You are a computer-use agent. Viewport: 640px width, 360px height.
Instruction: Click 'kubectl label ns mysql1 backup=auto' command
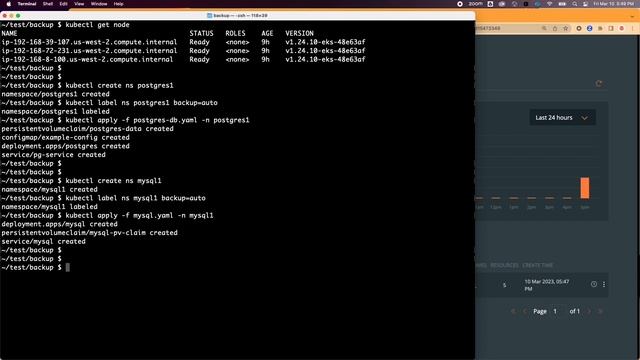click(136, 198)
